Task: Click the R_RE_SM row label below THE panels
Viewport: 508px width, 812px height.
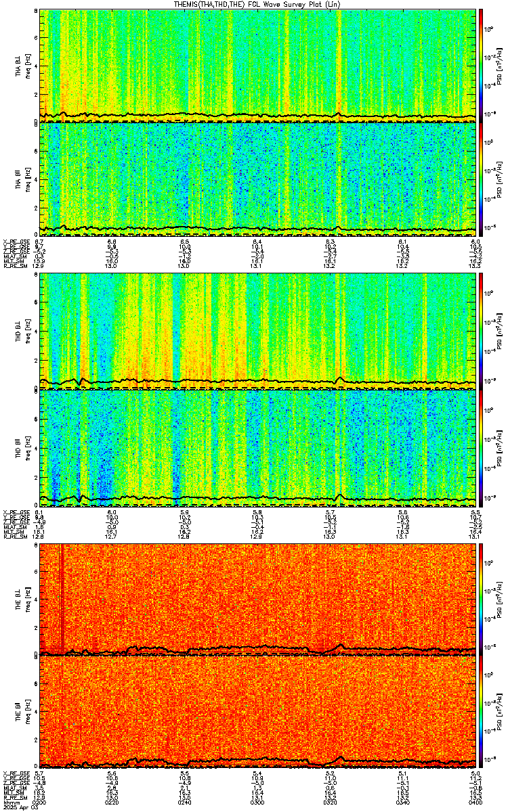Action: point(14,797)
